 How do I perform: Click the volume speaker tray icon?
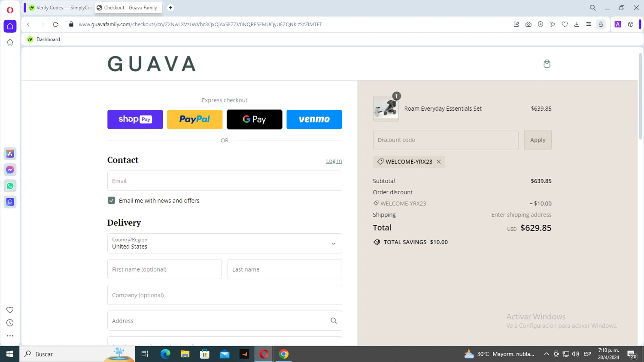point(575,354)
